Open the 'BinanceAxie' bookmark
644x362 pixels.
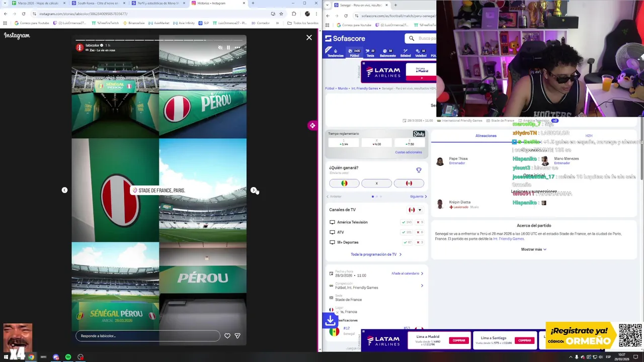tap(133, 23)
